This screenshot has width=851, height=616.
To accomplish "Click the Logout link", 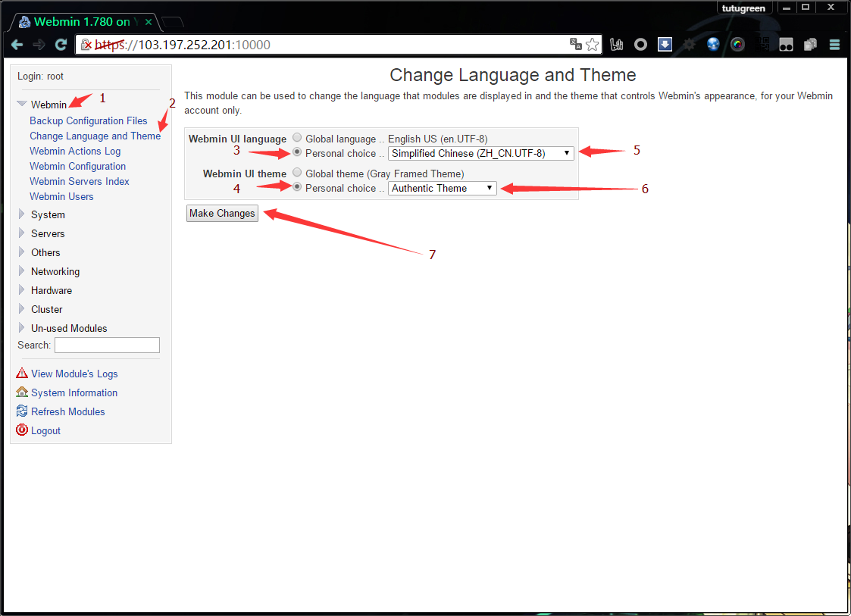I will [x=45, y=430].
